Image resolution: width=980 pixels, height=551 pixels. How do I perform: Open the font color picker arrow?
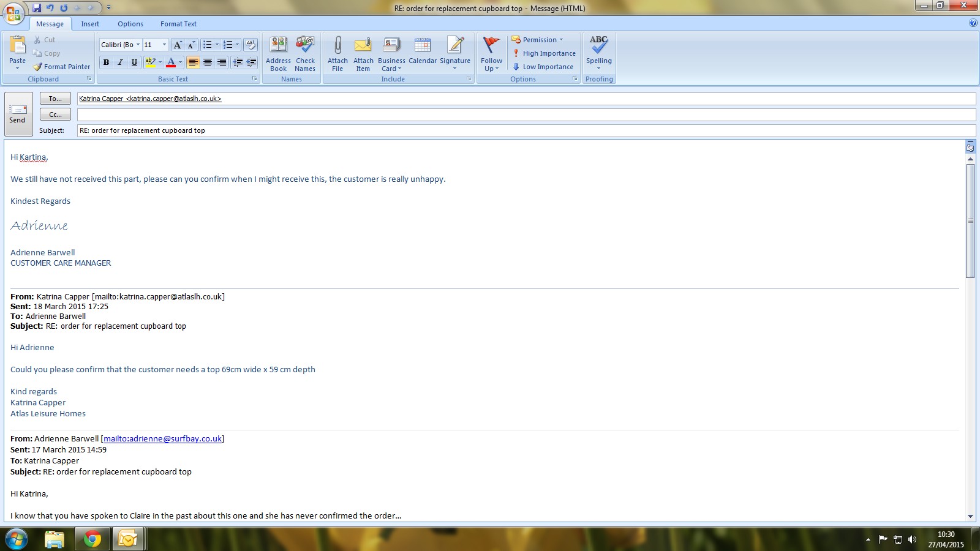(180, 62)
